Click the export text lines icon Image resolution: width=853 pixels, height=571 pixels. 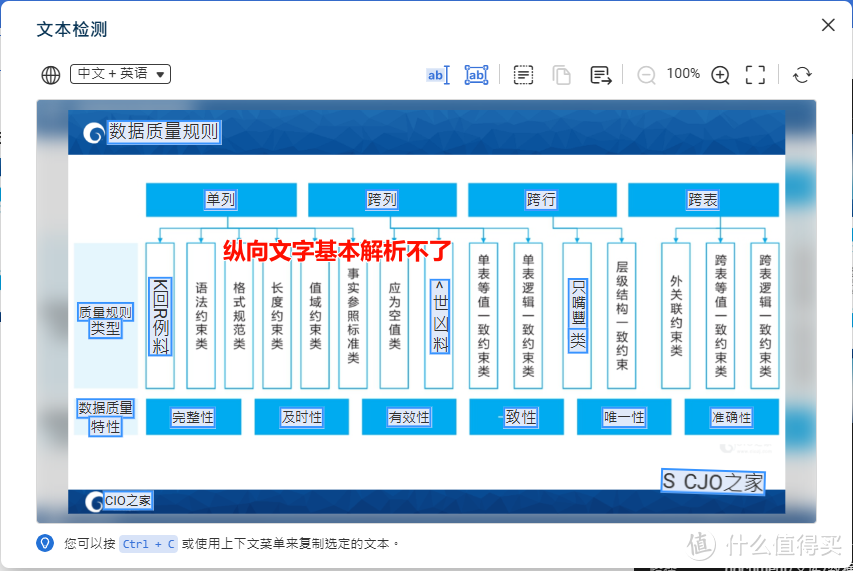tap(601, 75)
